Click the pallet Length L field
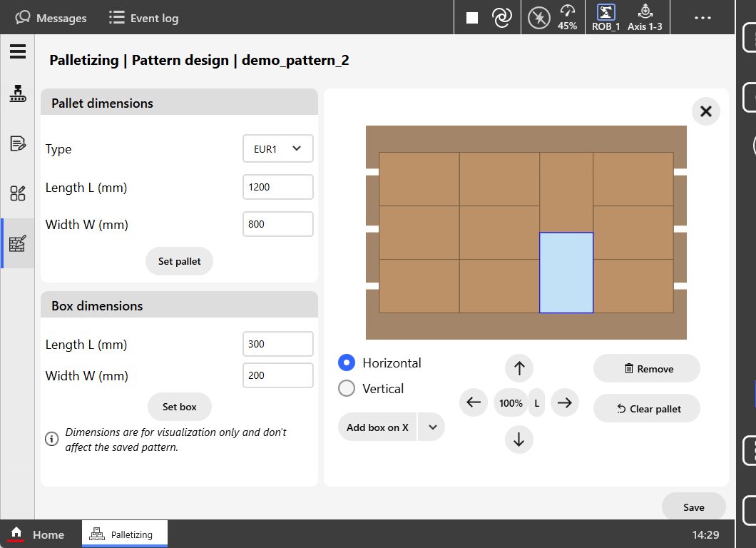 tap(277, 187)
